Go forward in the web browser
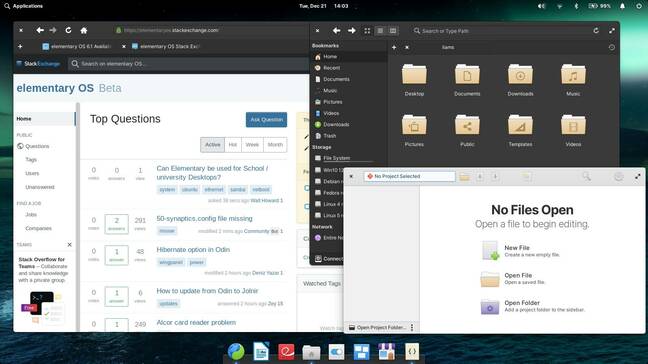This screenshot has width=648, height=364. click(53, 30)
